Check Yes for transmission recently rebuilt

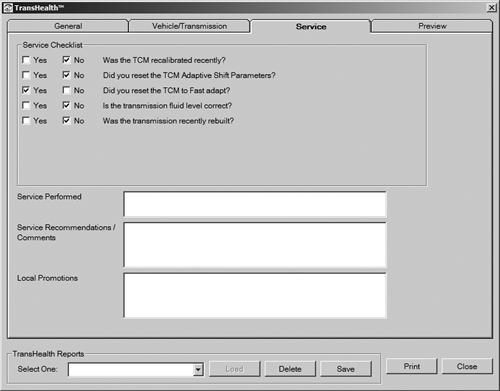(x=26, y=121)
